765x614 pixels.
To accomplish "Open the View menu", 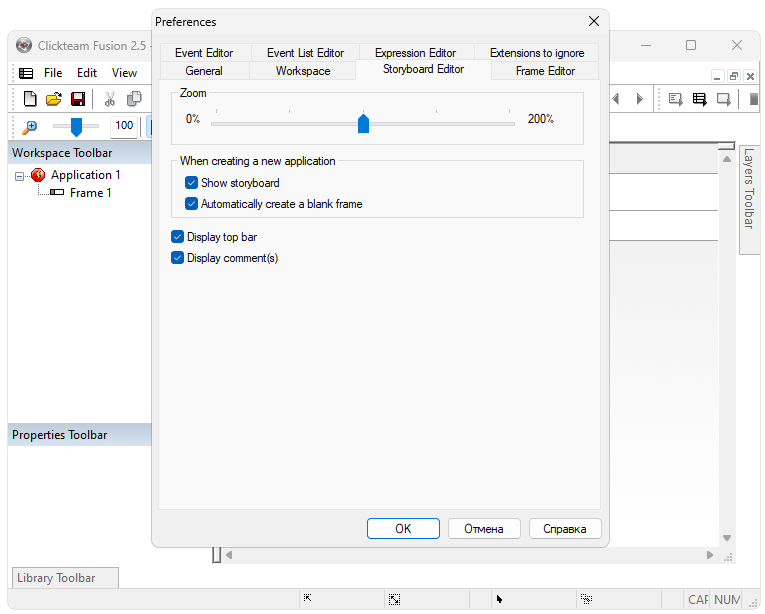I will (124, 73).
